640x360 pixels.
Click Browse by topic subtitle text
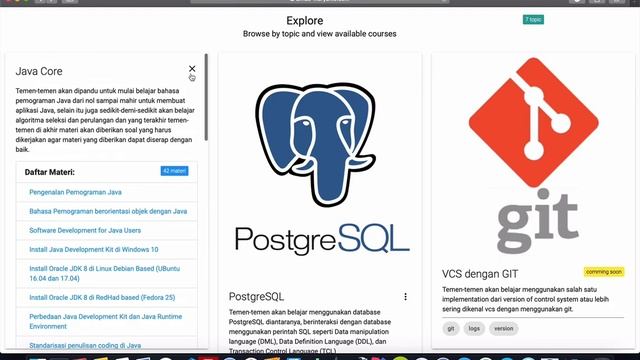point(320,34)
